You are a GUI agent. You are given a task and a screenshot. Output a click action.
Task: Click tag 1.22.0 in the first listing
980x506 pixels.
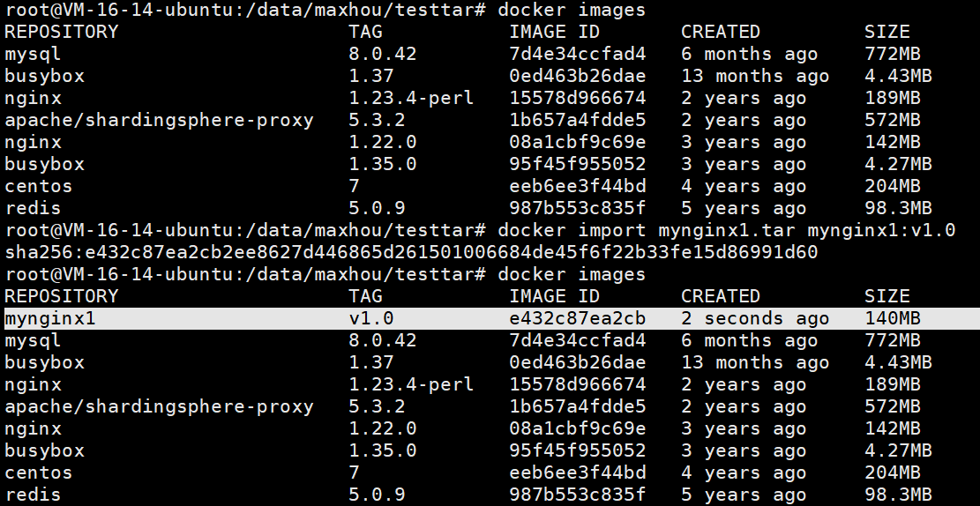coord(383,143)
